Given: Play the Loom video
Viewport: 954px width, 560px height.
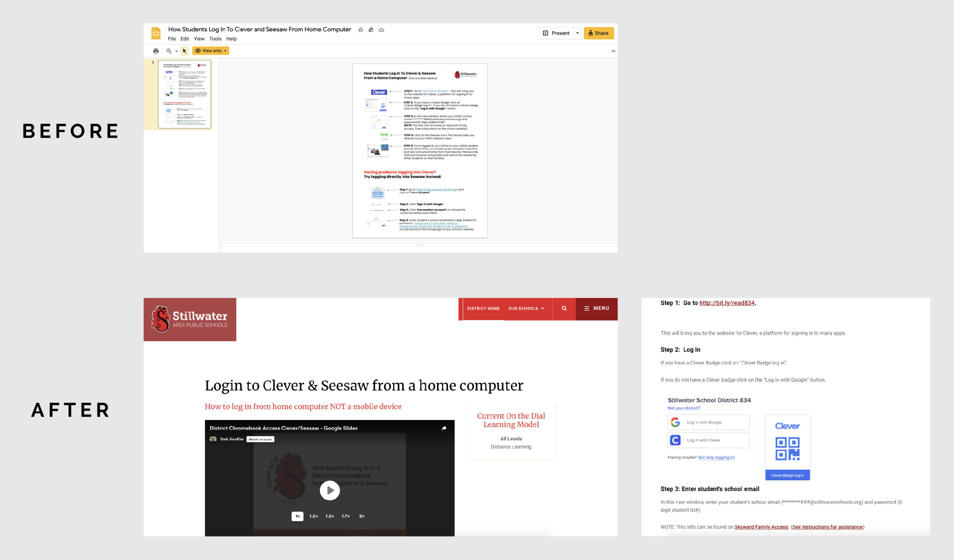Looking at the screenshot, I should coord(330,490).
